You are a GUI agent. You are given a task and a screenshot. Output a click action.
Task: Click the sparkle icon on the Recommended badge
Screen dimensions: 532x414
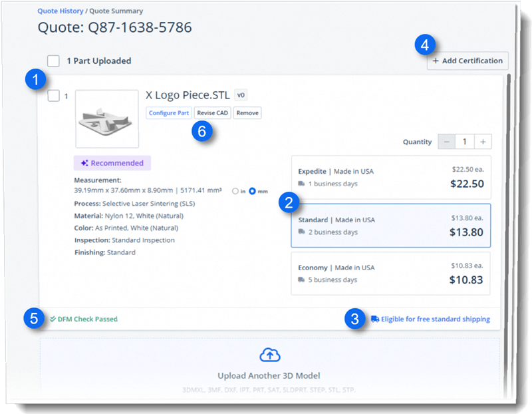point(84,162)
